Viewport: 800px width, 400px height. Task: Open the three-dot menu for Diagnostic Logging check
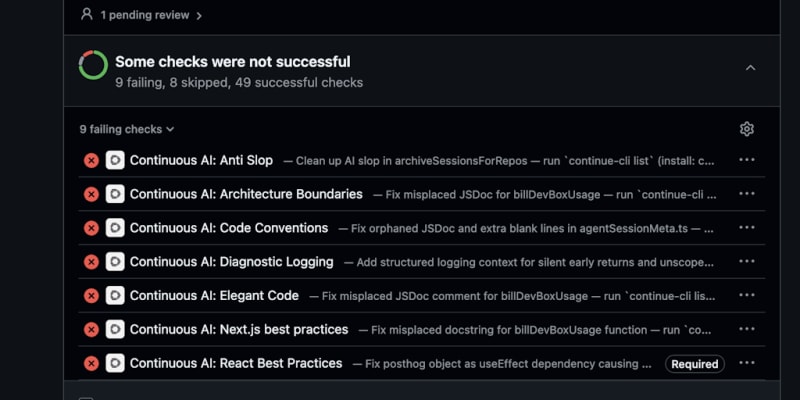pos(746,262)
